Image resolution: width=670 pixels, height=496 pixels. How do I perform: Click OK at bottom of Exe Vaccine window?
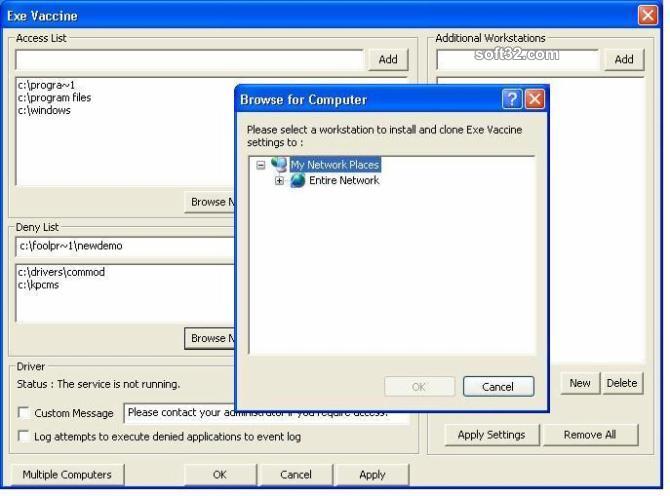click(x=220, y=475)
